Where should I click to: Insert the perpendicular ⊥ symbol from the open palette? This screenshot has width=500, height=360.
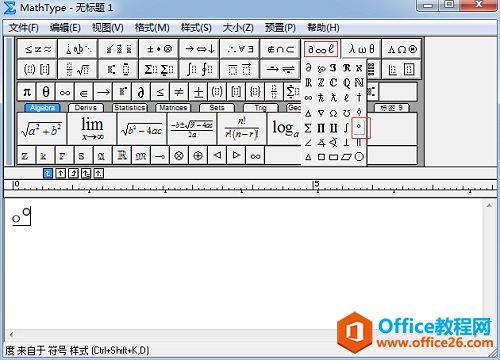(x=346, y=143)
